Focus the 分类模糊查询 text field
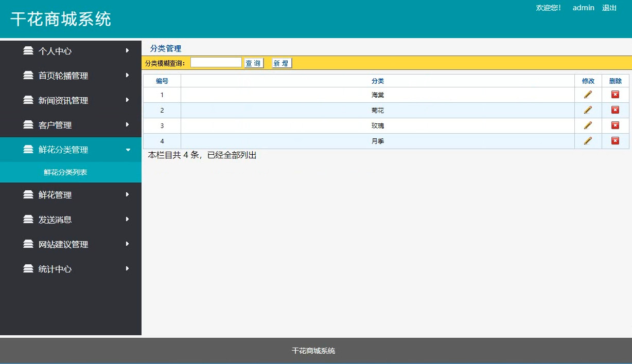Viewport: 632px width, 364px height. [x=216, y=63]
